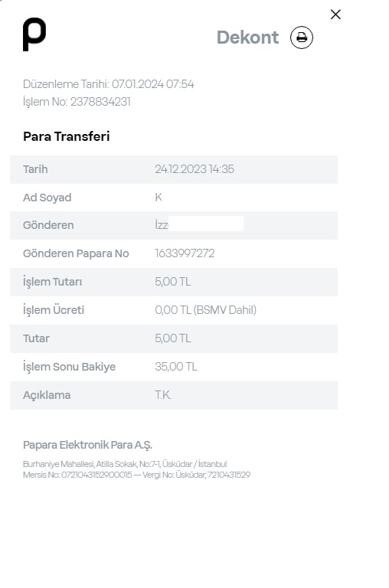Image resolution: width=389 pixels, height=588 pixels.
Task: Click the Açıklama row label
Action: pyautogui.click(x=47, y=395)
